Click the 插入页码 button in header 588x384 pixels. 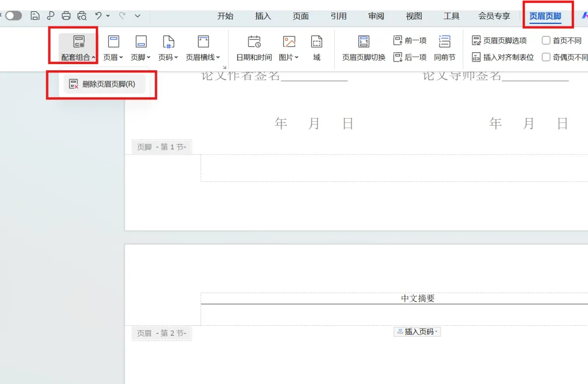[x=417, y=332]
